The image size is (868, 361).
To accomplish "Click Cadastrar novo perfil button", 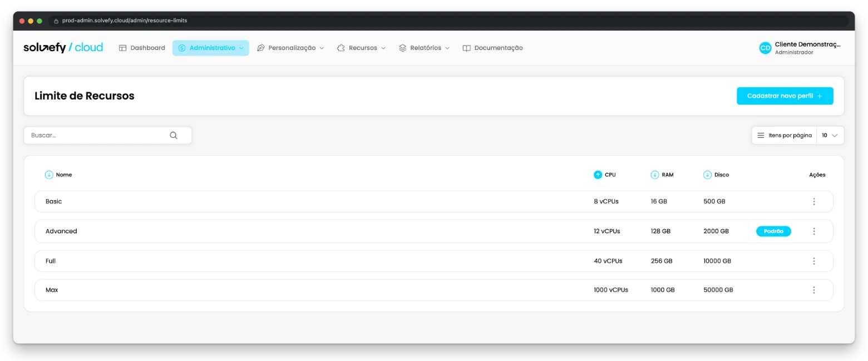I will click(x=785, y=96).
